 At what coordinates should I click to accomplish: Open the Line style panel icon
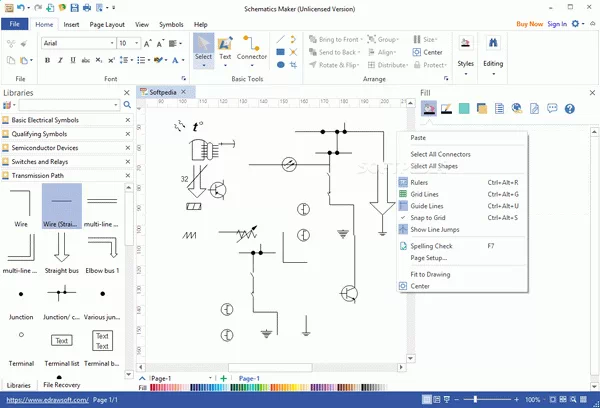point(446,108)
